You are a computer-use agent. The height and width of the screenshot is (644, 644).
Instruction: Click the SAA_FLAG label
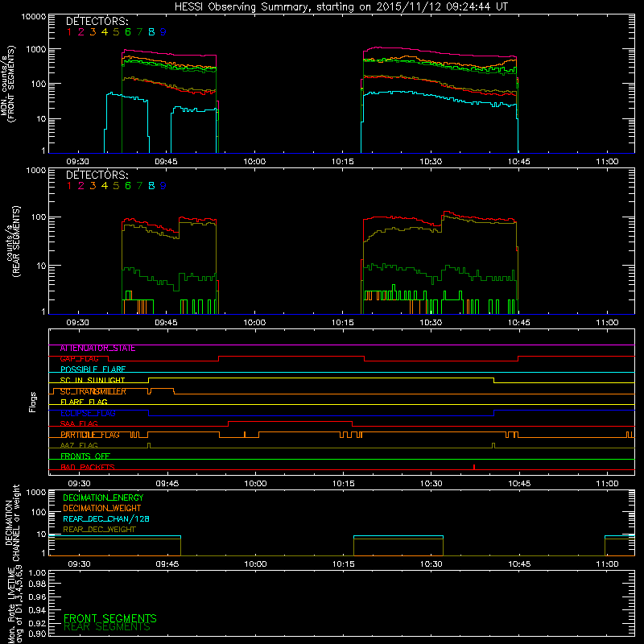pos(79,424)
